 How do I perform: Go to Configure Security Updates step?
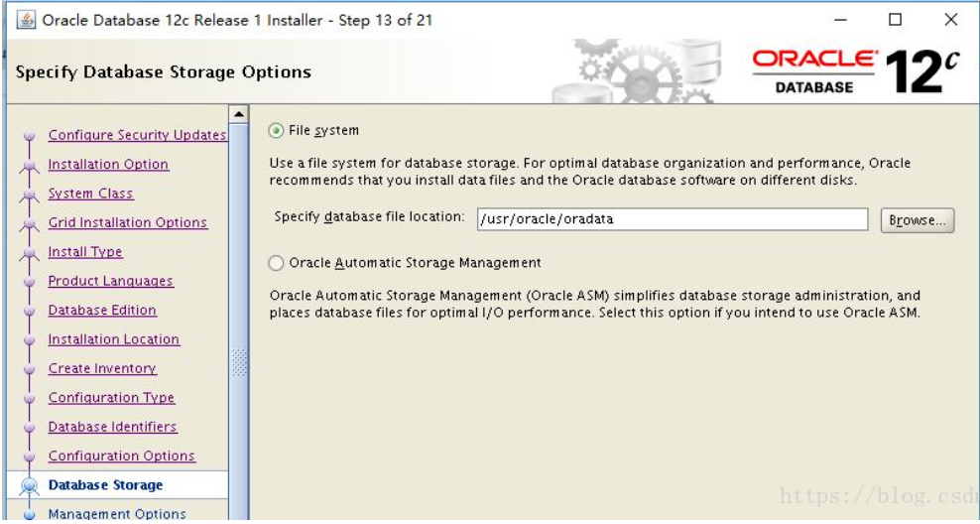pos(137,135)
